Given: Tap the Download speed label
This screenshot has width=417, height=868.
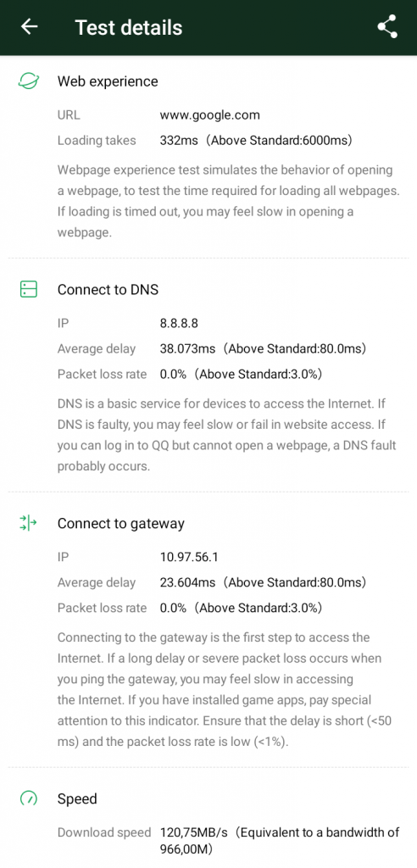Looking at the screenshot, I should point(104,832).
